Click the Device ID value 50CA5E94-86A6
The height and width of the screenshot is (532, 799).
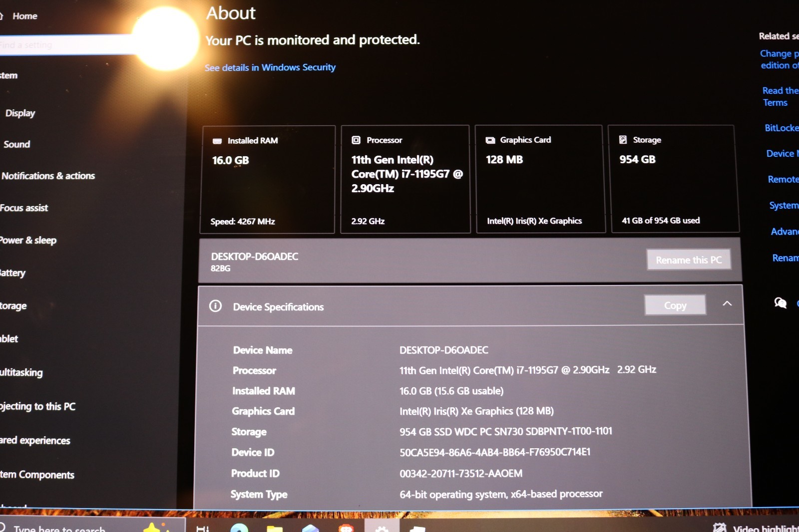pos(495,452)
